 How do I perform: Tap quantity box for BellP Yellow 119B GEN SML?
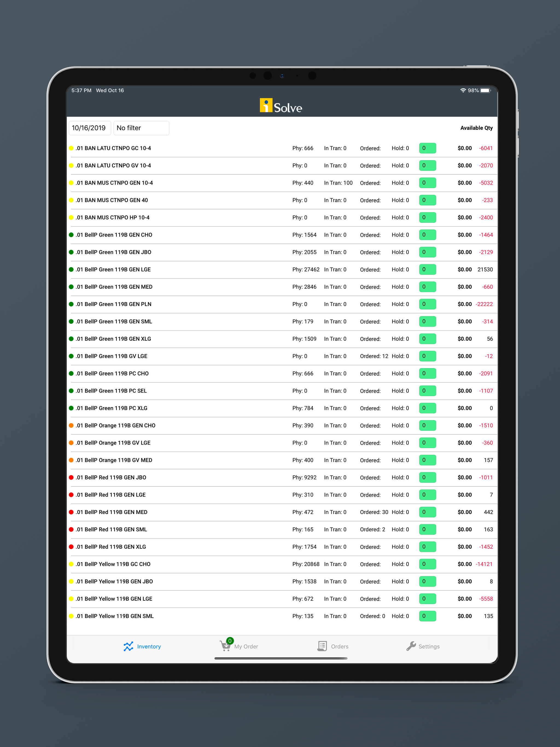[x=427, y=616]
